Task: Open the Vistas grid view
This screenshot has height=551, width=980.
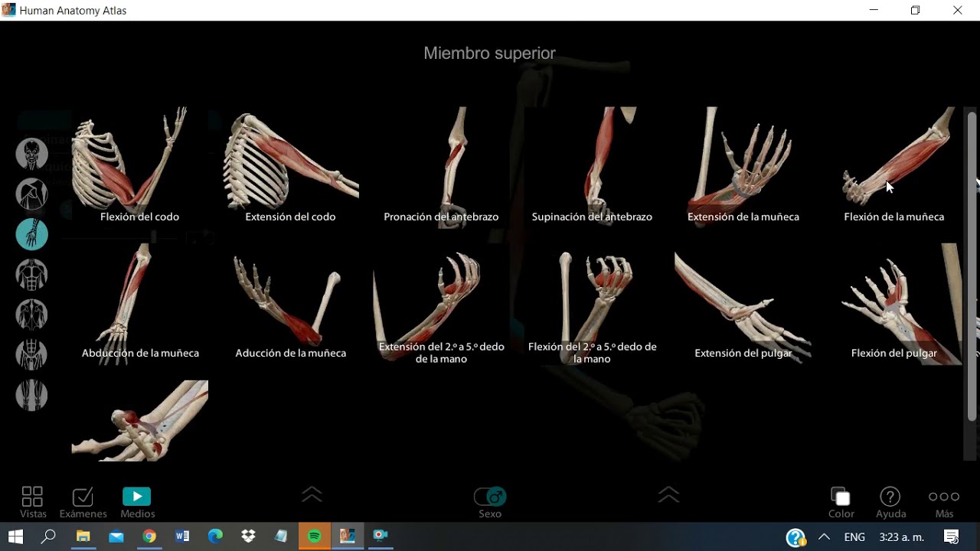Action: coord(33,503)
